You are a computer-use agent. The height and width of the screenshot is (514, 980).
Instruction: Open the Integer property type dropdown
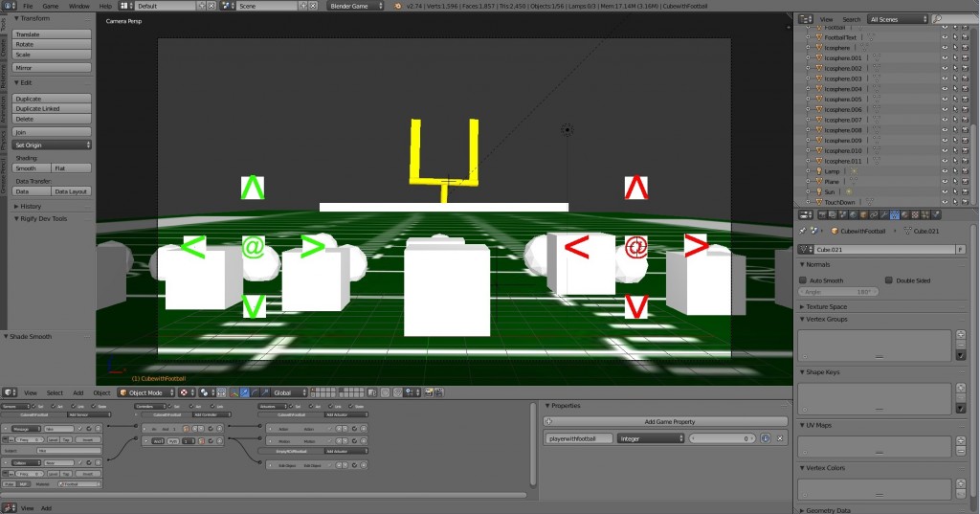(651, 438)
